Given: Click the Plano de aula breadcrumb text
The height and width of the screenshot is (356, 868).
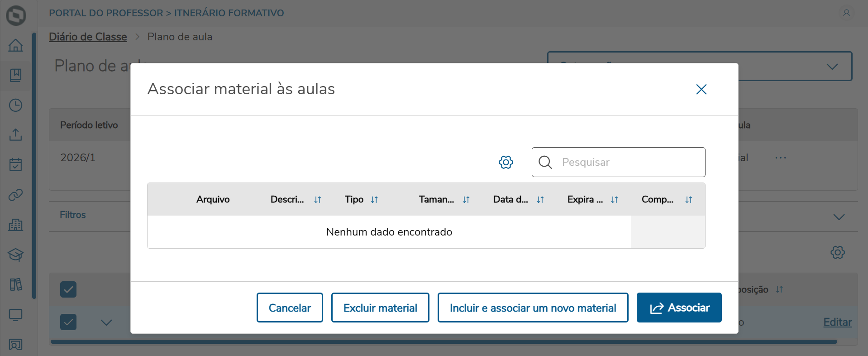Looking at the screenshot, I should pyautogui.click(x=180, y=37).
